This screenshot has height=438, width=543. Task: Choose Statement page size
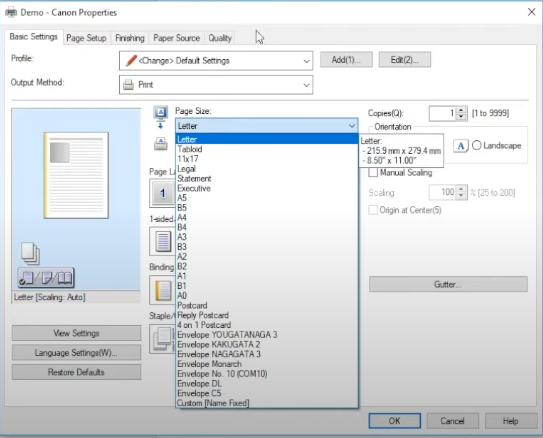click(267, 178)
